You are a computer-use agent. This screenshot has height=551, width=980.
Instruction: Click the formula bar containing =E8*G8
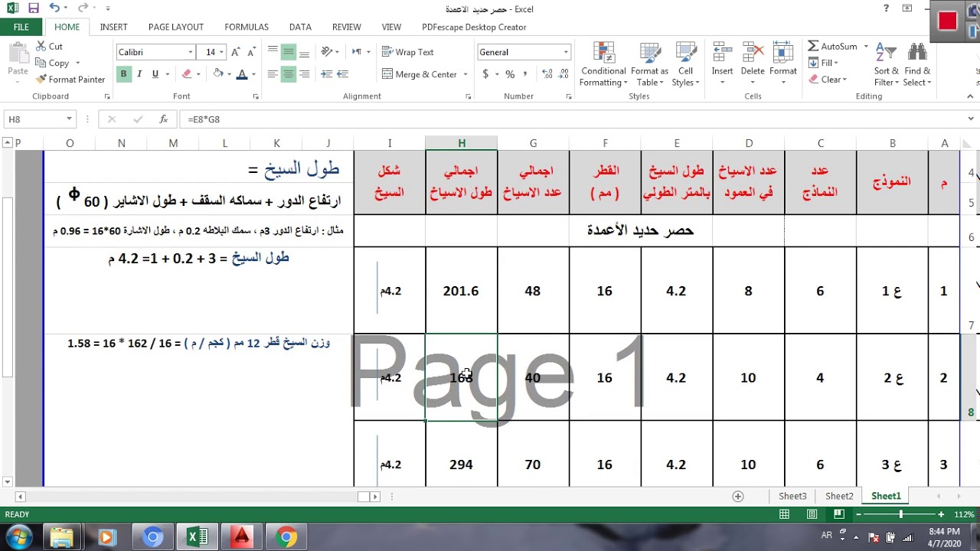(x=574, y=119)
